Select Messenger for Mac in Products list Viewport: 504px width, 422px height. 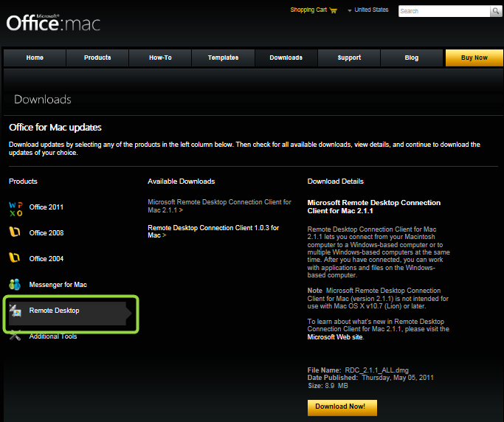pyautogui.click(x=58, y=285)
